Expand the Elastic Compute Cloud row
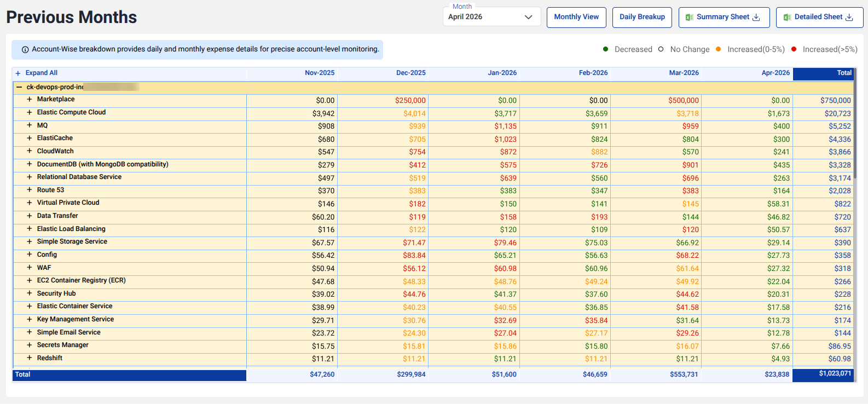Viewport: 868px width, 404px height. pos(30,112)
